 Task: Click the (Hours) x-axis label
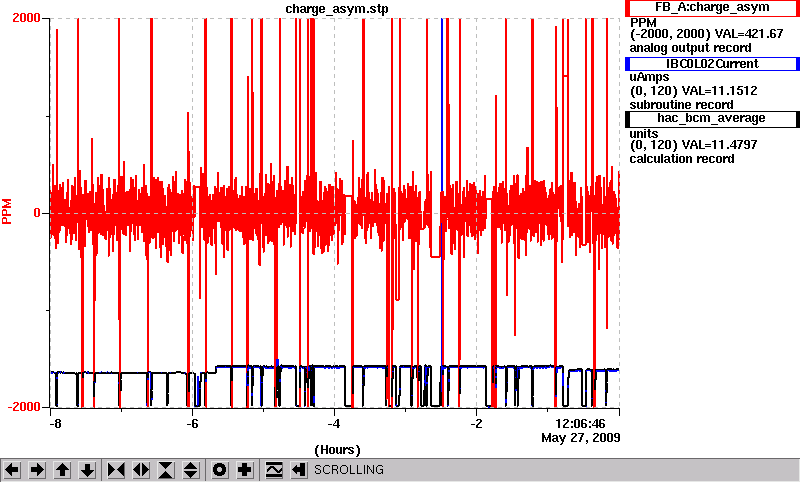pos(337,450)
